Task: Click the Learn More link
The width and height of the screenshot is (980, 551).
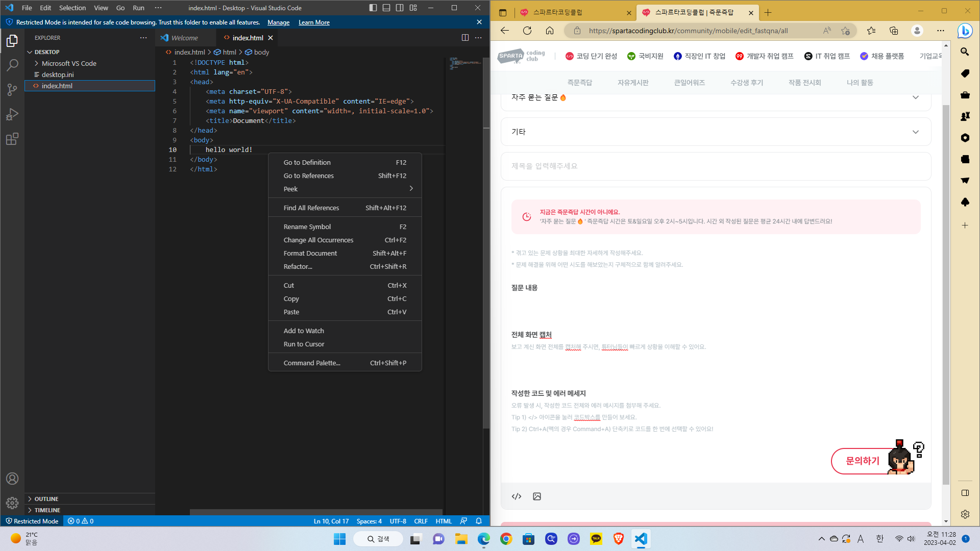Action: (x=314, y=22)
